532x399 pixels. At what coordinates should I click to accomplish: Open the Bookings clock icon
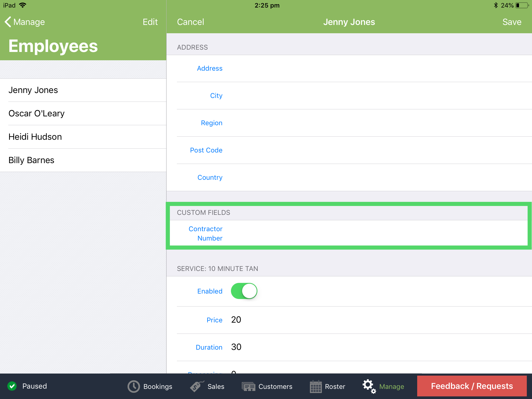(133, 386)
